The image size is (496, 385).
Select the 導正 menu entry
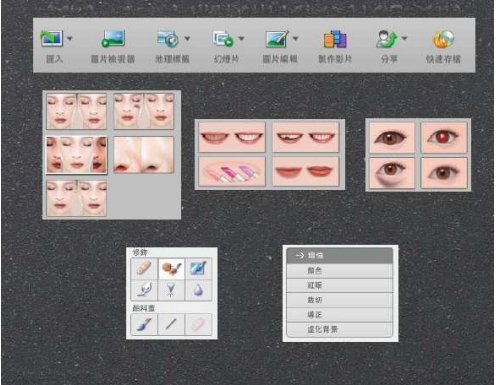340,315
